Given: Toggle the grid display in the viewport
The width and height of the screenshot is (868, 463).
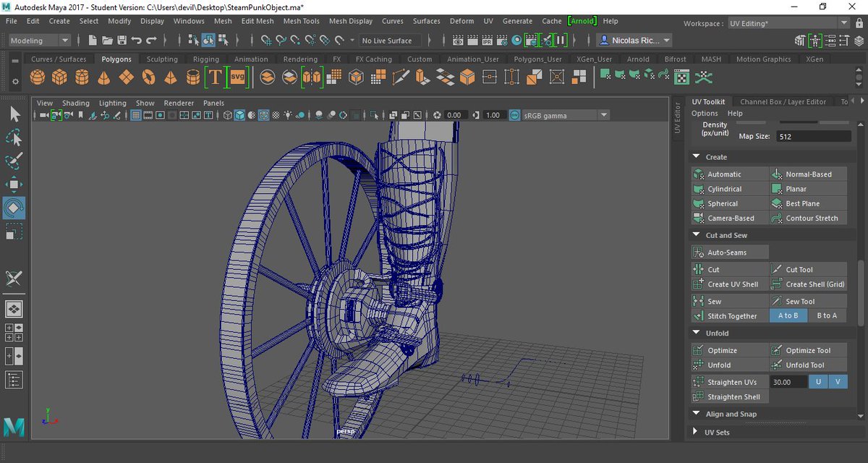Looking at the screenshot, I should coord(136,114).
